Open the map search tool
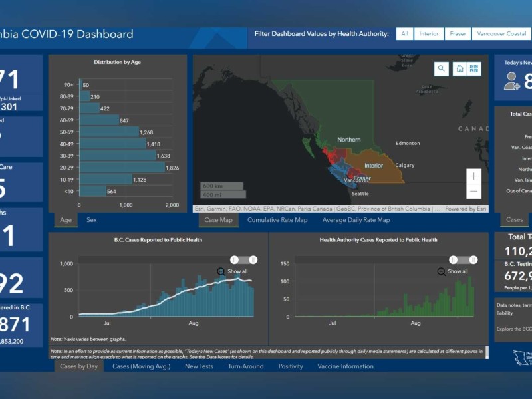This screenshot has height=399, width=532. (442, 68)
